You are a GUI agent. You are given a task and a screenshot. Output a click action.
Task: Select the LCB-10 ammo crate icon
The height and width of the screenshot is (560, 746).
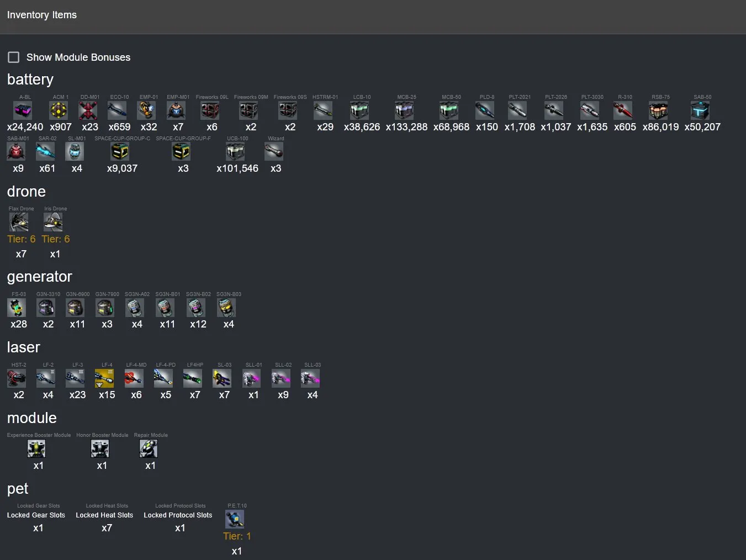coord(360,110)
